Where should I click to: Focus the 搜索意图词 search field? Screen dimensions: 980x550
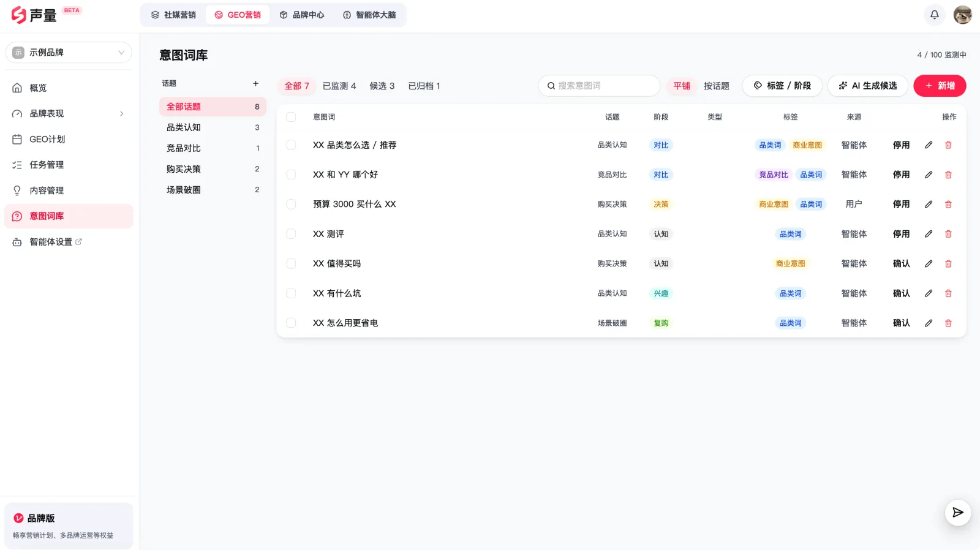click(x=599, y=86)
